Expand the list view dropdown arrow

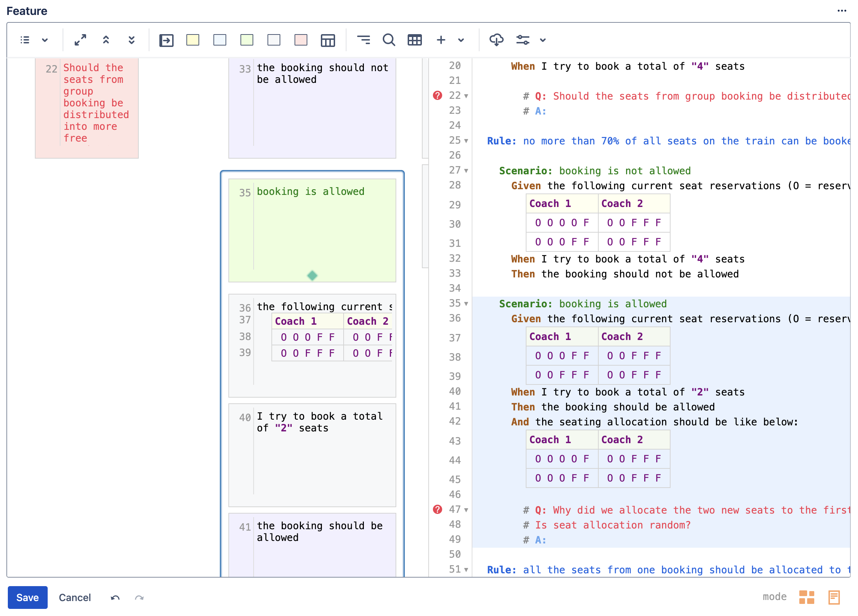(44, 40)
